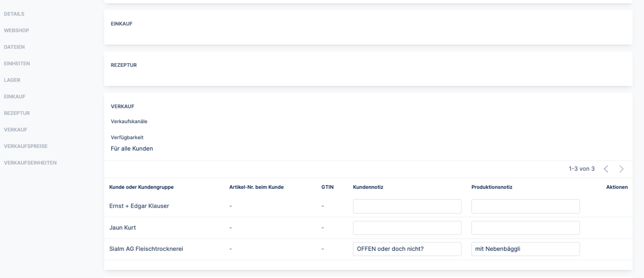Screen dimensions: 644x278
Task: Click the Jaun Kurt customer name
Action: 122,228
